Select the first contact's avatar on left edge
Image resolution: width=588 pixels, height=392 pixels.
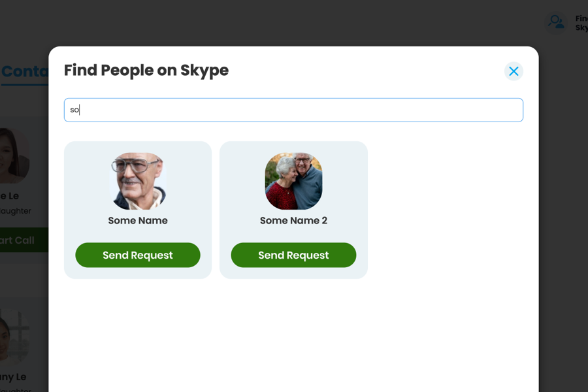[14, 155]
